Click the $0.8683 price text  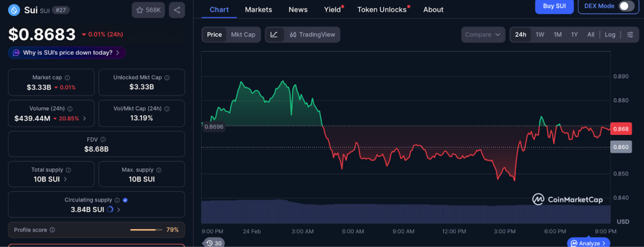click(42, 34)
